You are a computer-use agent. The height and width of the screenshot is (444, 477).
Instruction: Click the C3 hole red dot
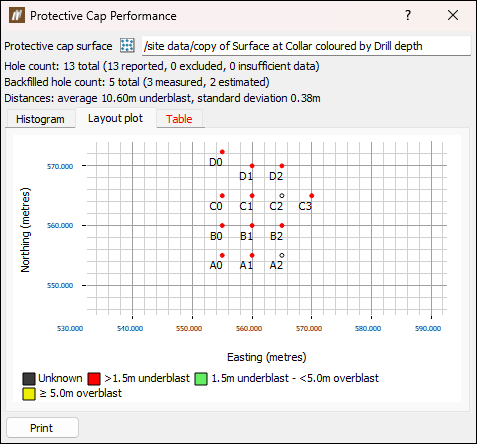(x=312, y=196)
